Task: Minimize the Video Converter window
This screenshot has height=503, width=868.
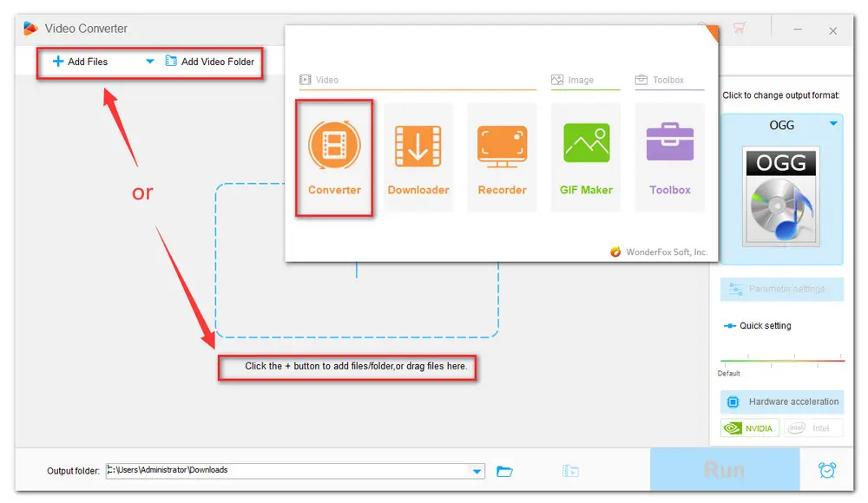Action: (x=798, y=29)
